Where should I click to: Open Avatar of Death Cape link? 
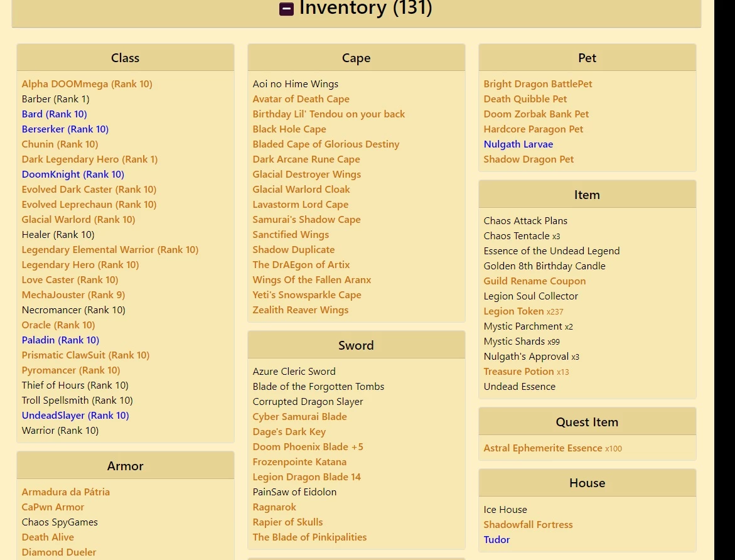(301, 99)
